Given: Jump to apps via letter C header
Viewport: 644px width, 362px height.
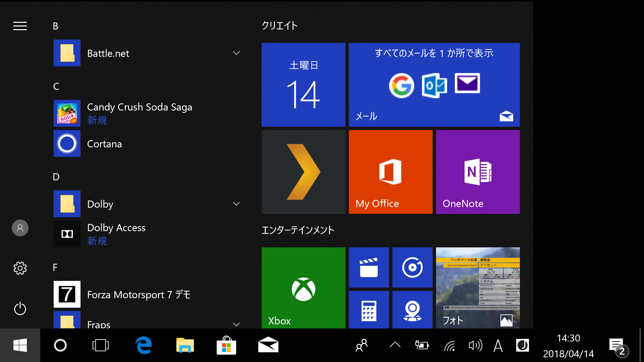Looking at the screenshot, I should [x=56, y=86].
